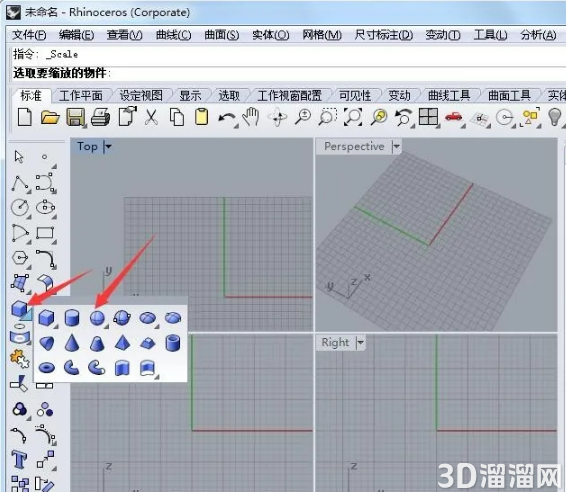Screen dimensions: 566x492
Task: Click the puzzle gear icon in sidebar
Action: [x=19, y=358]
